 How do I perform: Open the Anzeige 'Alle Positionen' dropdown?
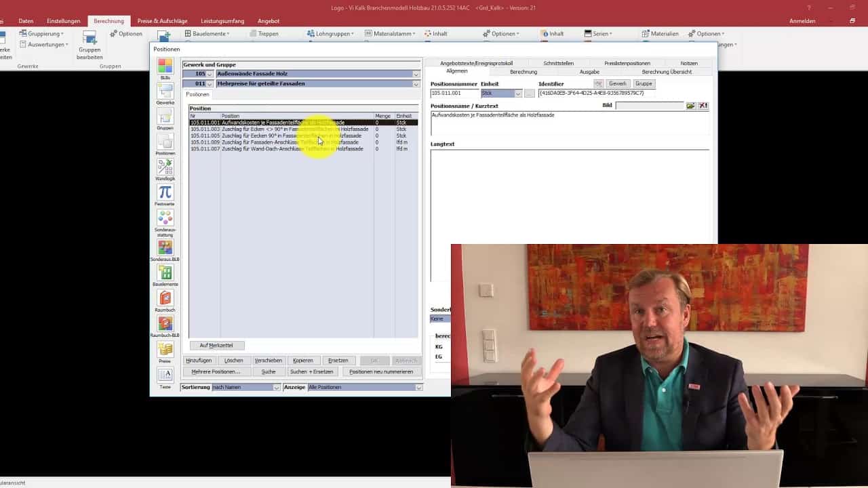click(x=418, y=388)
